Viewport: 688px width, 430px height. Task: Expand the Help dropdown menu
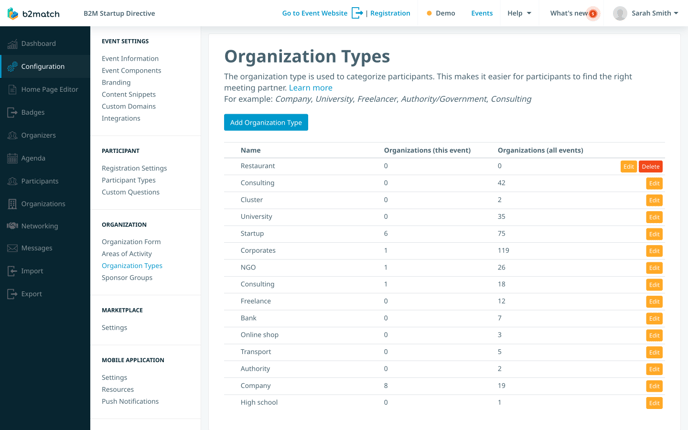(x=519, y=14)
